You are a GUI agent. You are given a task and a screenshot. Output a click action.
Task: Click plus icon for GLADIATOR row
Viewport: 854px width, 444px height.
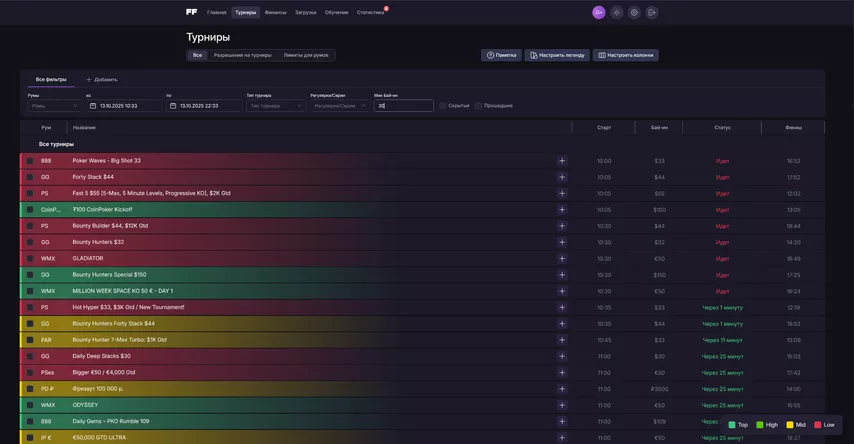point(562,258)
